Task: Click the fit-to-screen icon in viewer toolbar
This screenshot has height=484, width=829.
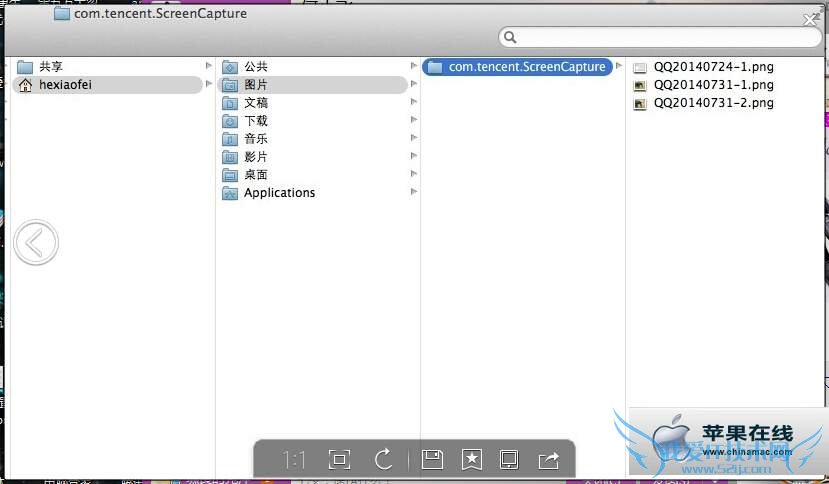Action: coord(339,459)
